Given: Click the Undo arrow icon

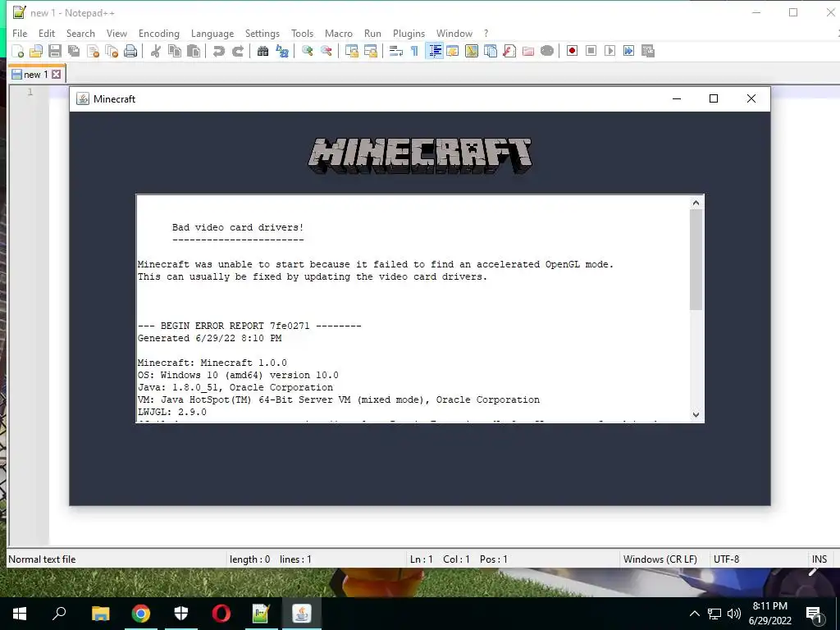Looking at the screenshot, I should tap(218, 51).
